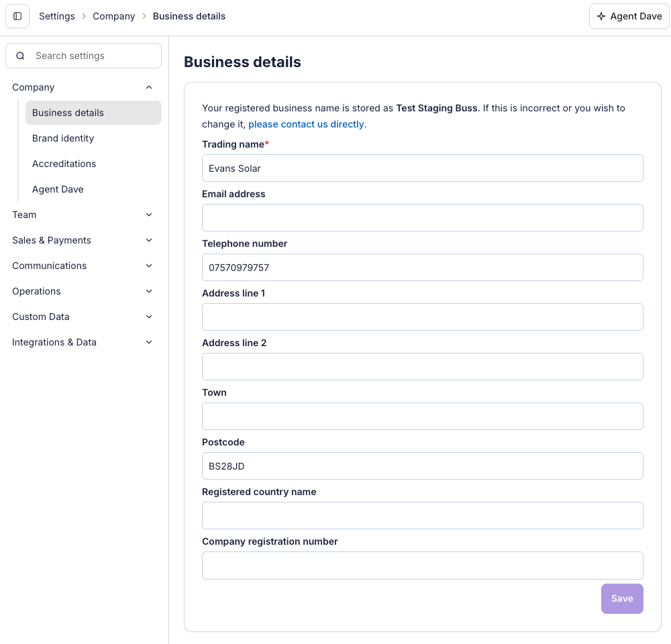Click the Registered country name field
This screenshot has height=644, width=671.
(422, 516)
